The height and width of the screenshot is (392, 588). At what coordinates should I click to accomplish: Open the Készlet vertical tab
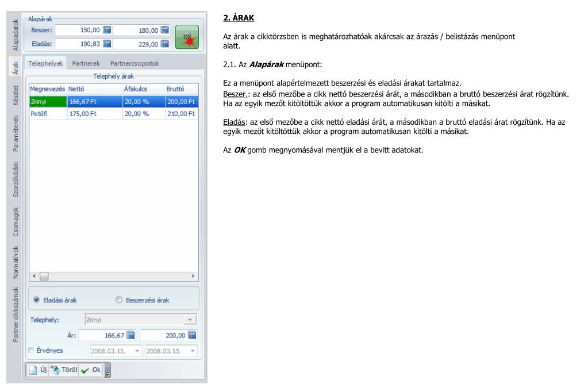[x=16, y=95]
